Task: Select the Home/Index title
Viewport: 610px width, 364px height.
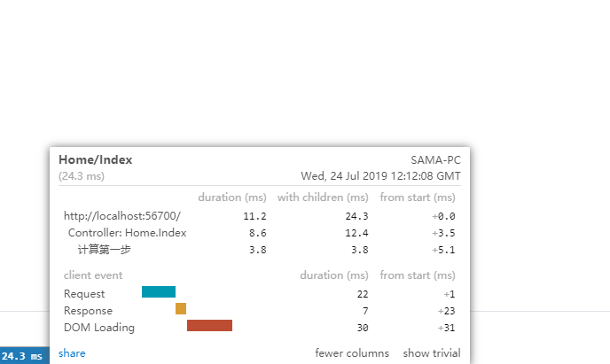Action: (x=96, y=159)
